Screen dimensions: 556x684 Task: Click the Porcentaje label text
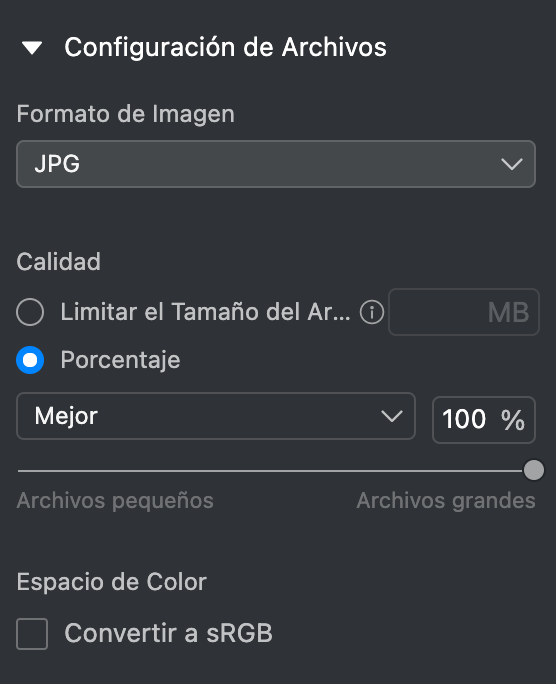120,360
